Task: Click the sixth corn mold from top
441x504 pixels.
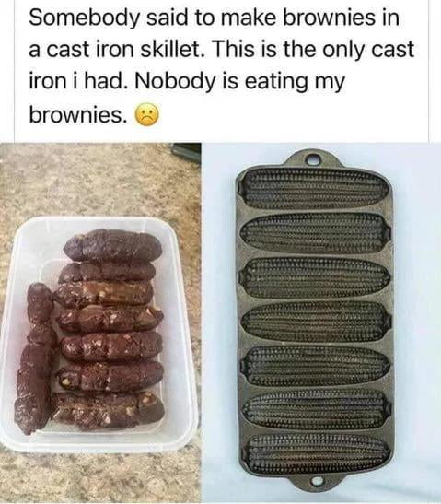Action: [x=316, y=409]
